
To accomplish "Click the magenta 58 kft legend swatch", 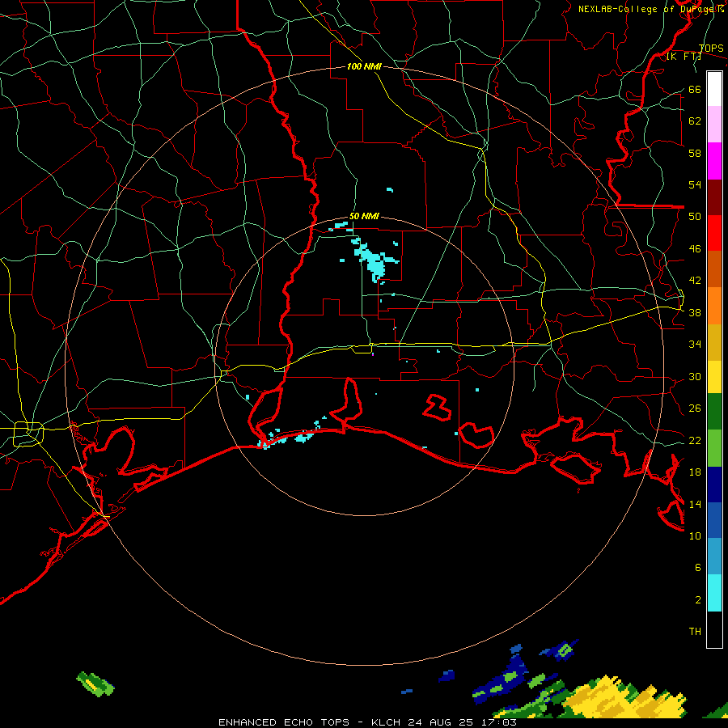I will click(714, 161).
